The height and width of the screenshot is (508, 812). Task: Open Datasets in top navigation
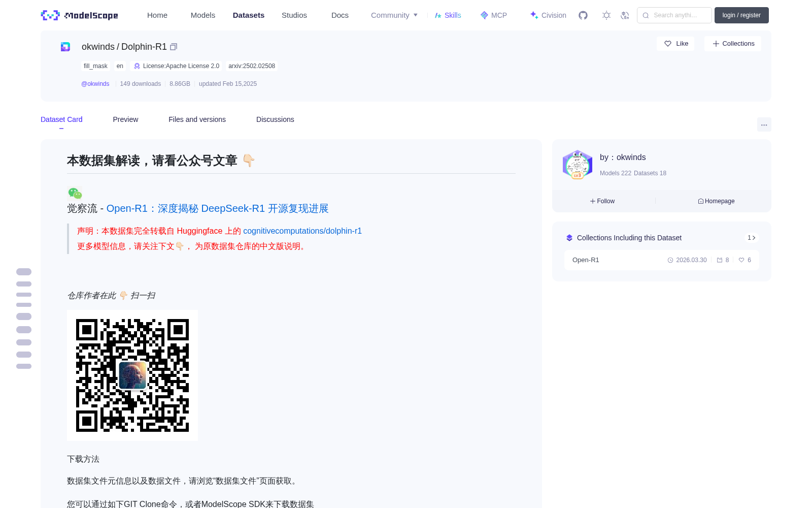click(x=249, y=15)
